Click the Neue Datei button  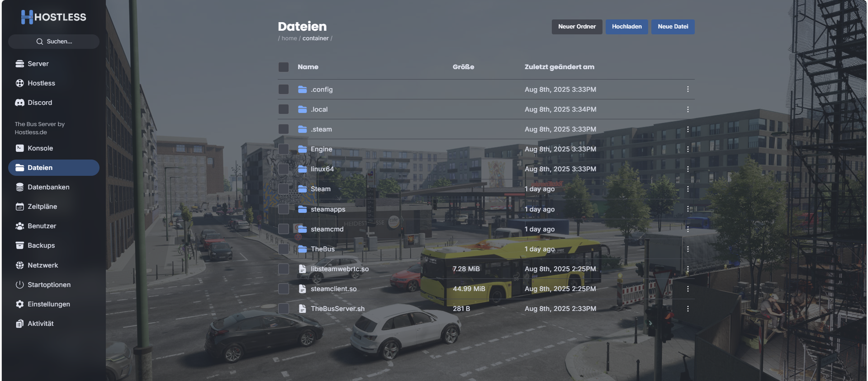tap(673, 27)
